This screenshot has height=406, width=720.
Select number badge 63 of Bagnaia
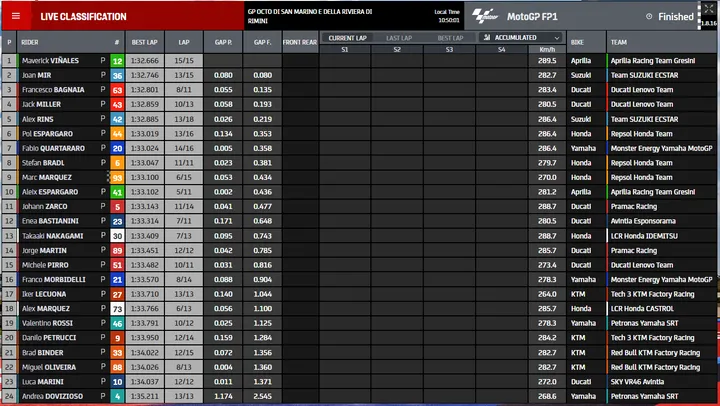117,90
